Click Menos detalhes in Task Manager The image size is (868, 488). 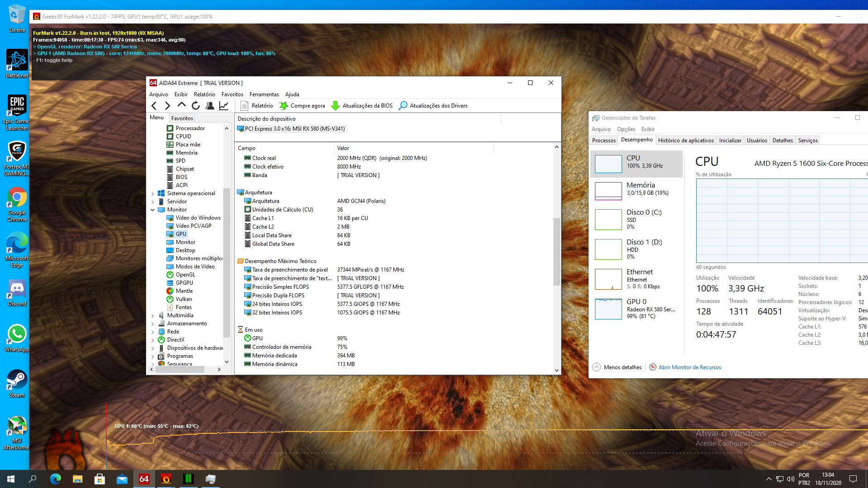(617, 367)
